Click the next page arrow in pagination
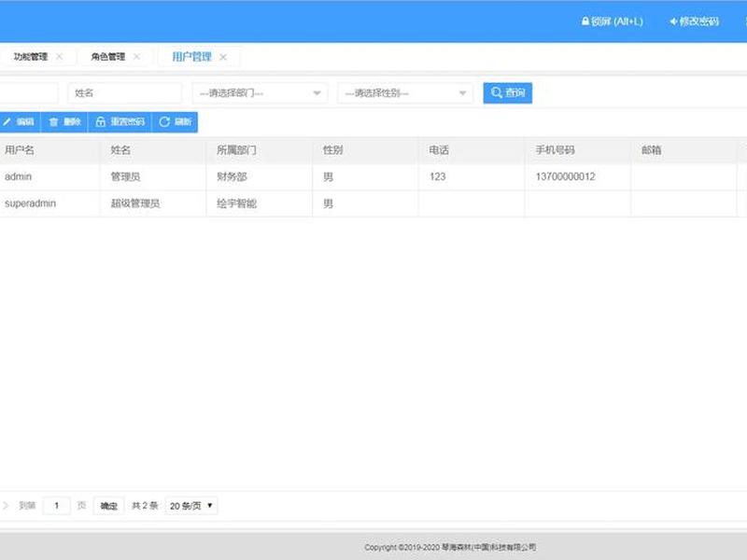747x560 pixels. [6, 505]
